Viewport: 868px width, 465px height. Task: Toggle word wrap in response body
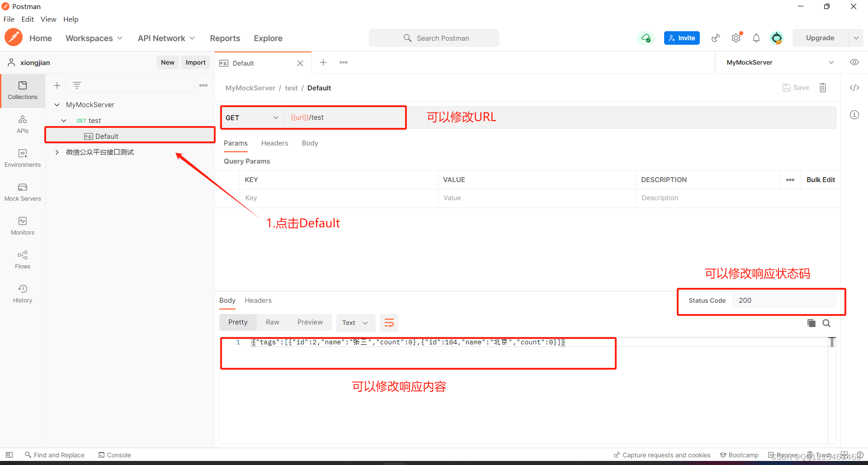point(389,323)
